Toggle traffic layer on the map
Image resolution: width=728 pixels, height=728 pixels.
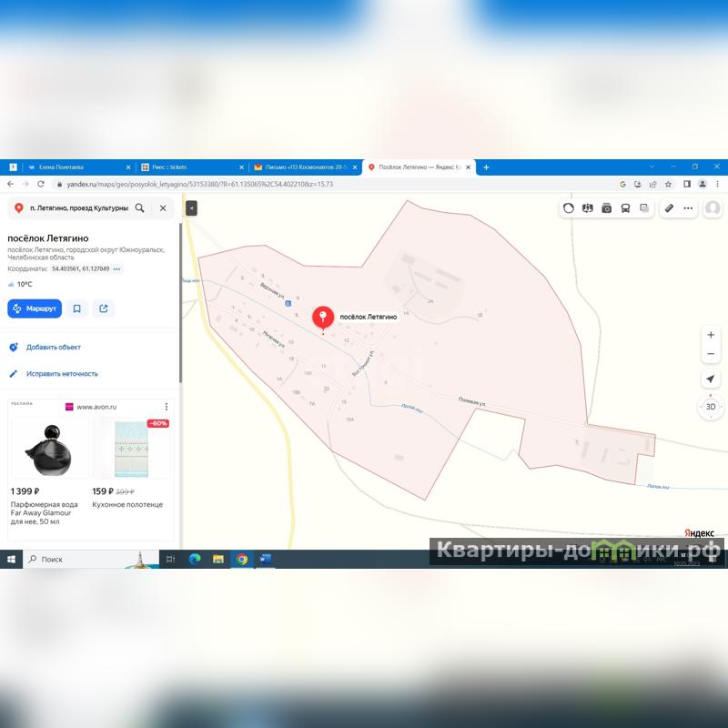click(569, 208)
